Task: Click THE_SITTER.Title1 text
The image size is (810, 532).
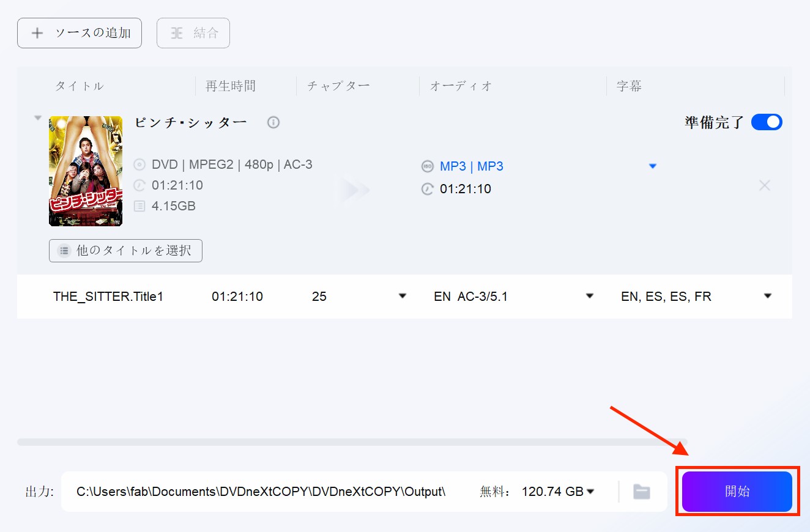Action: (108, 297)
